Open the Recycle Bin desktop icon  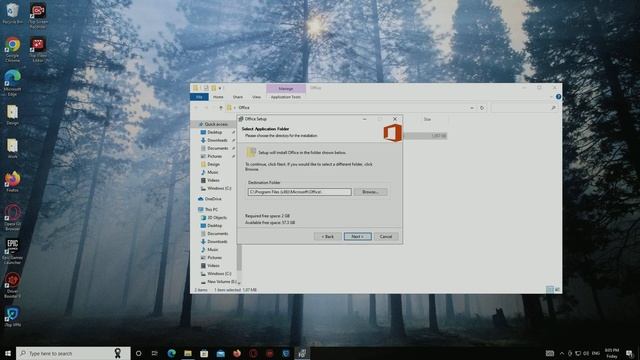click(12, 13)
